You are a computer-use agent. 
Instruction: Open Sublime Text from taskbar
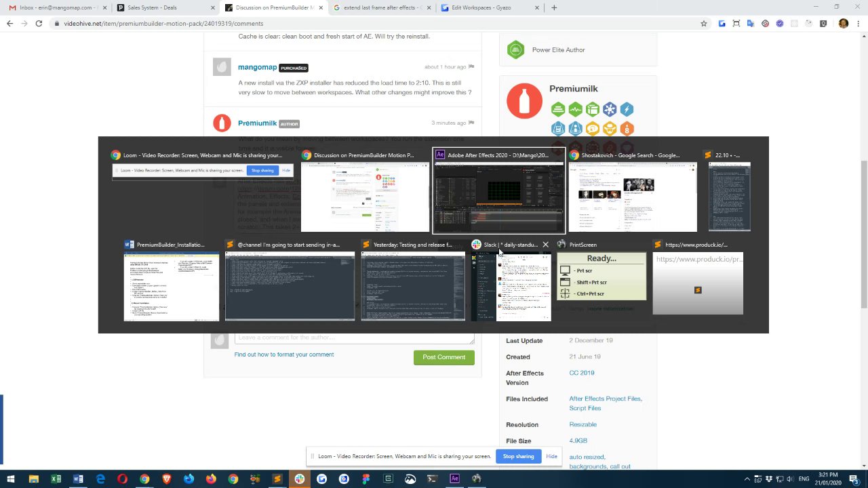[277, 479]
